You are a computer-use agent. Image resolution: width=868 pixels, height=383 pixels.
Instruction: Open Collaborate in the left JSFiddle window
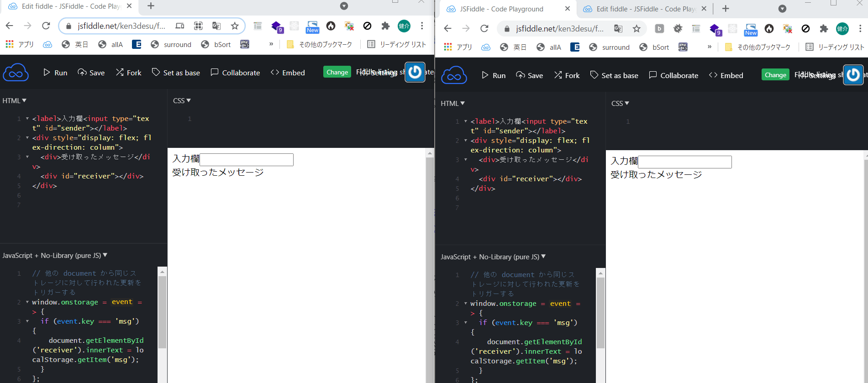tap(235, 73)
